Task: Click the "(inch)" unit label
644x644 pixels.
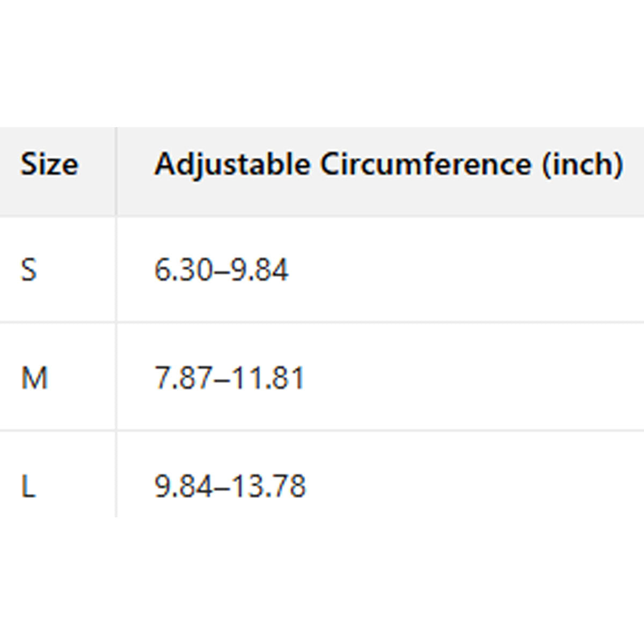Action: [582, 164]
